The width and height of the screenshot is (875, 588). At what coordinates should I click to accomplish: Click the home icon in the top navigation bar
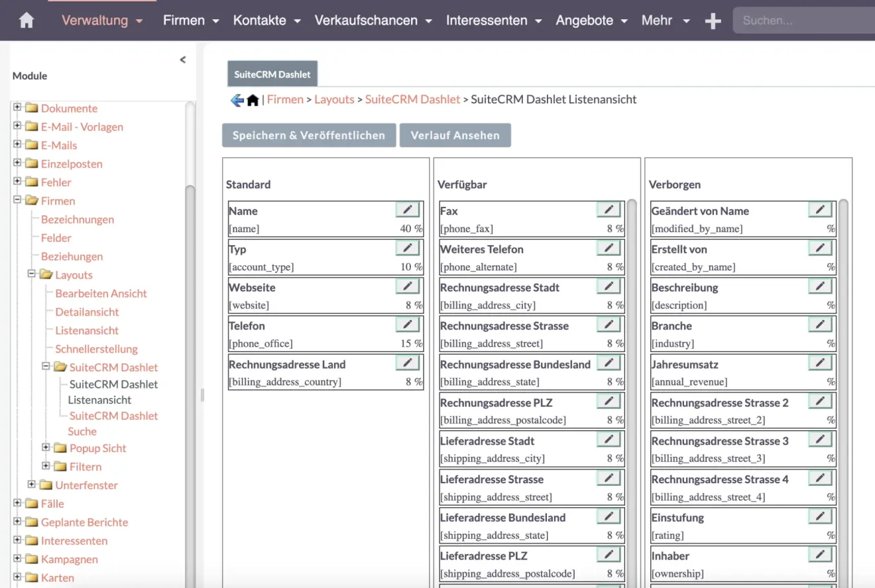(27, 21)
